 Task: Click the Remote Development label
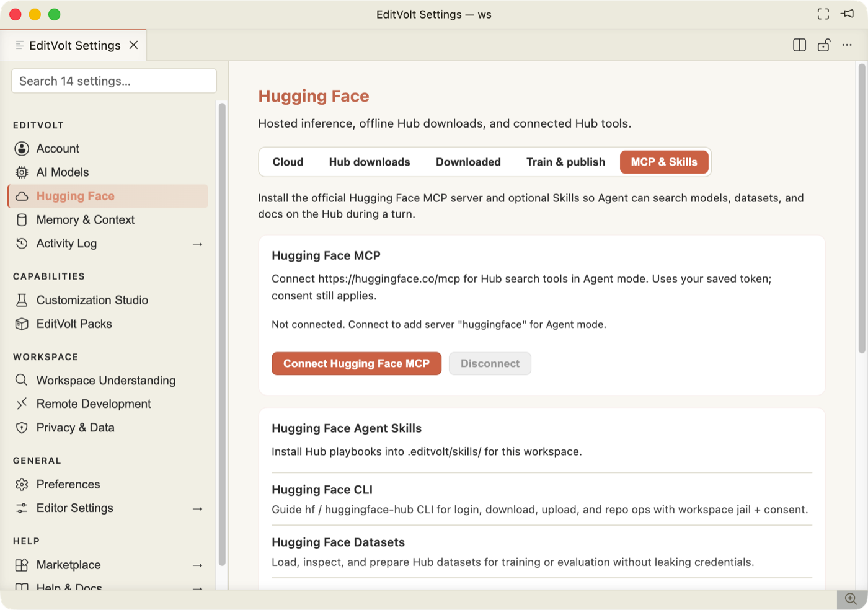coord(94,404)
